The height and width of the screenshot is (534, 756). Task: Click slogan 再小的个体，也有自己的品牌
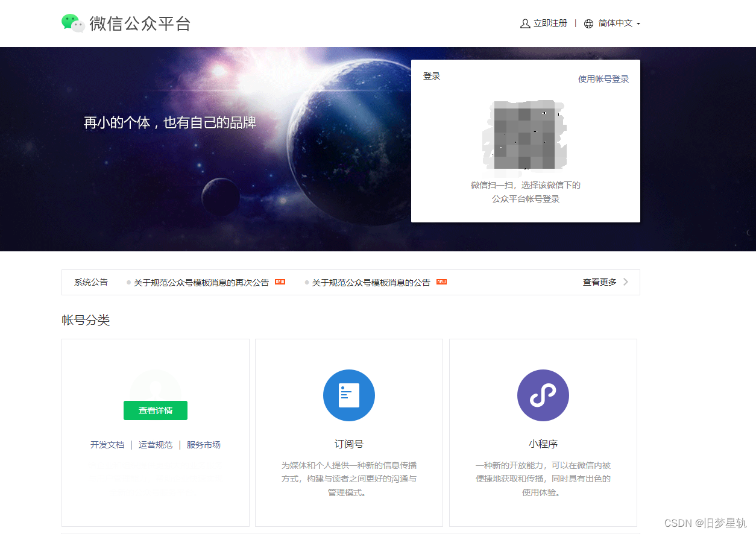tap(170, 123)
